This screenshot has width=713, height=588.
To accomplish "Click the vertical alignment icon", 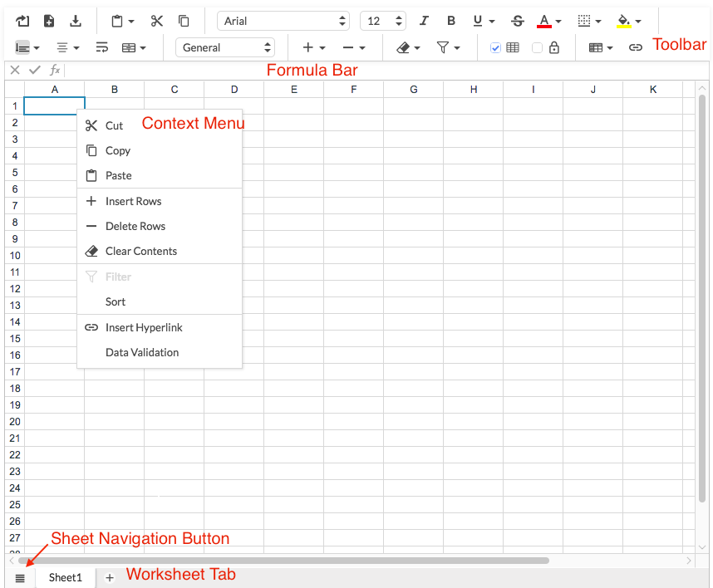I will (x=22, y=47).
